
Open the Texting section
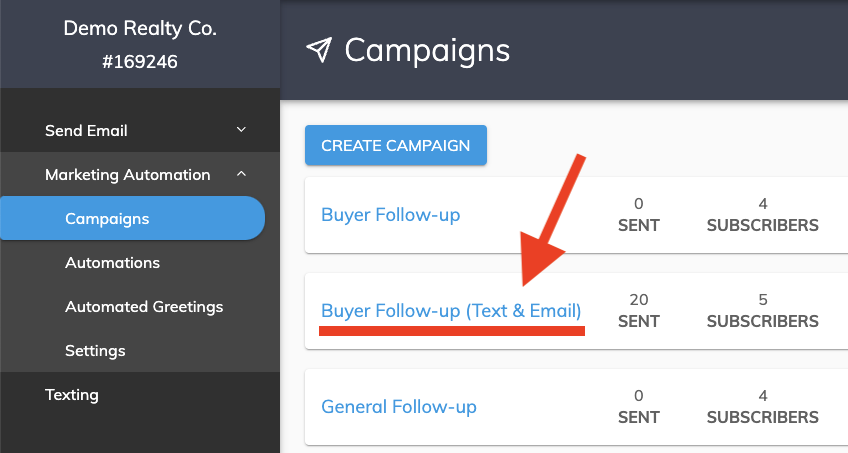pyautogui.click(x=72, y=395)
